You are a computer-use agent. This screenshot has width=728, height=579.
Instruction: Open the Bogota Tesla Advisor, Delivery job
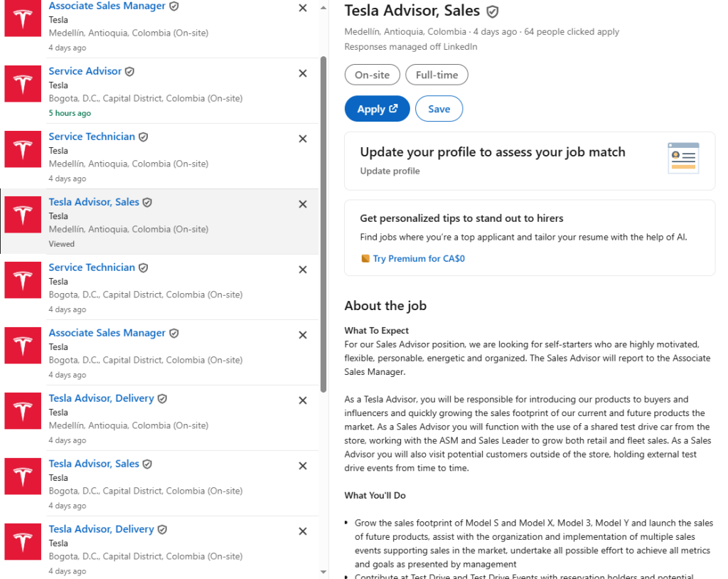tap(101, 529)
